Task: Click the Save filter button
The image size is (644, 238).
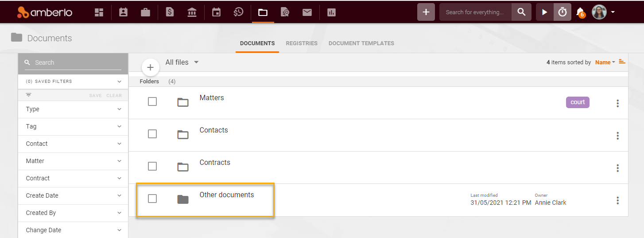Action: (x=95, y=95)
